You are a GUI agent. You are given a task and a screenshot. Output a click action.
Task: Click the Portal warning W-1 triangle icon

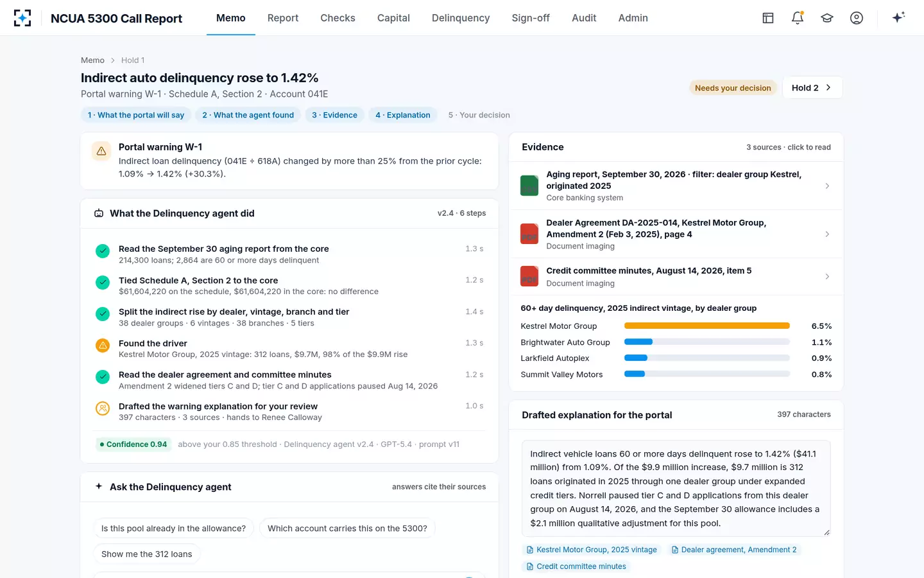click(x=101, y=152)
